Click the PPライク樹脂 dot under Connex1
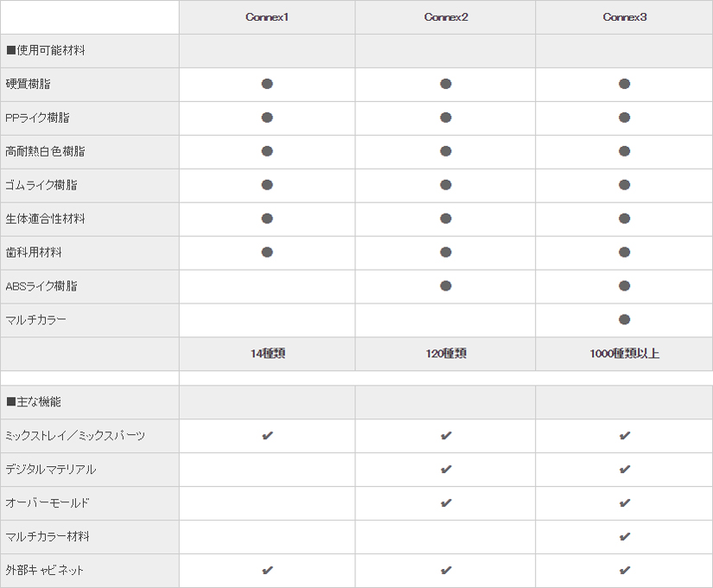 pos(267,118)
